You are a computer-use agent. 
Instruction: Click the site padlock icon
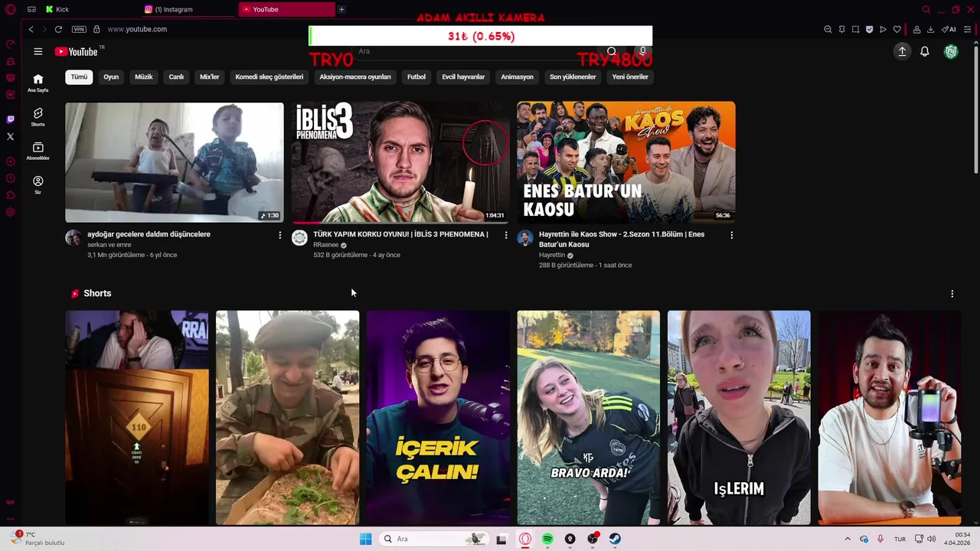[96, 29]
